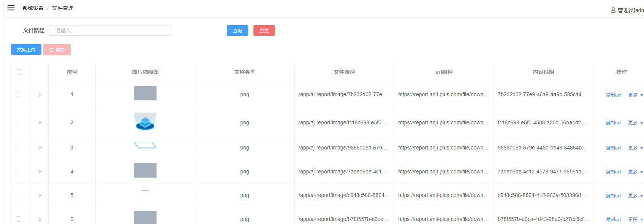Open the gray thumbnail in row 4
The width and height of the screenshot is (644, 224).
coord(145,170)
